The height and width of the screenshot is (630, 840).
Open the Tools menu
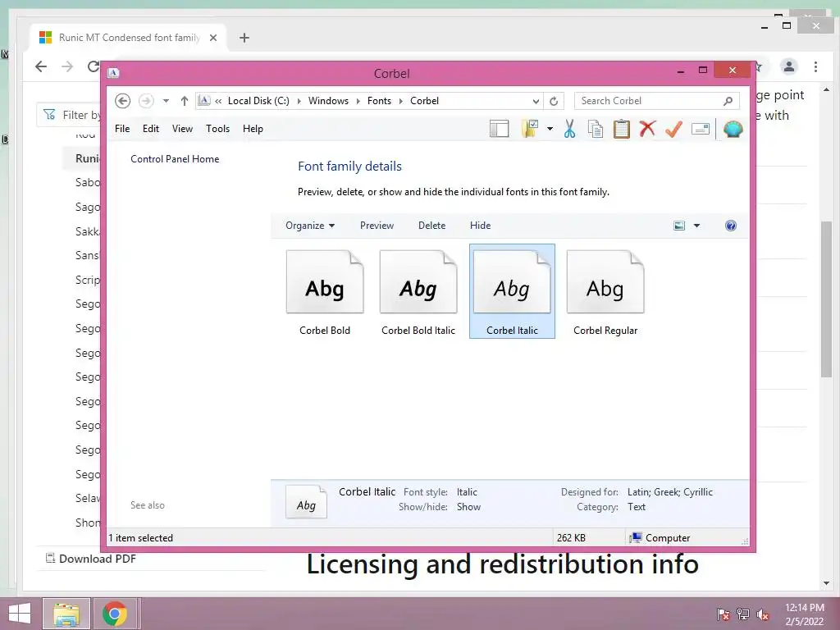click(x=217, y=129)
